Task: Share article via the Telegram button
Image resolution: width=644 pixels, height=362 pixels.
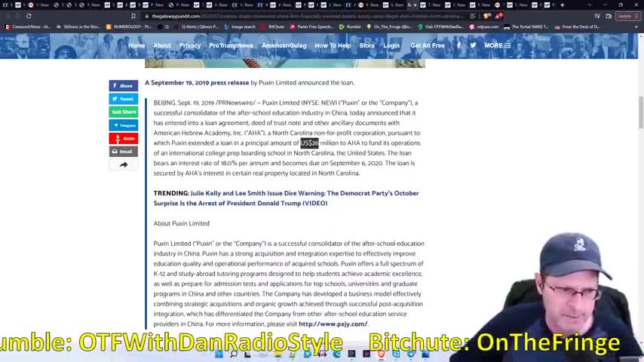Action: [x=123, y=125]
